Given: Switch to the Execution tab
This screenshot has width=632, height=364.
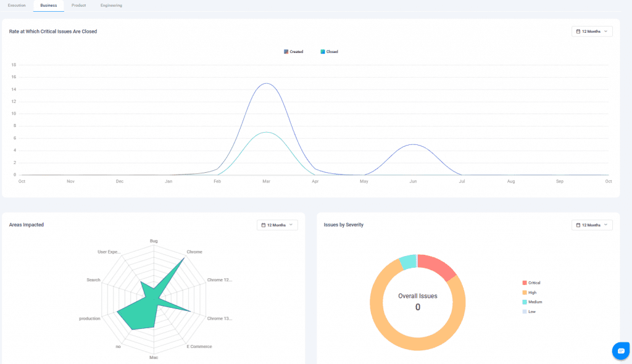Looking at the screenshot, I should click(x=17, y=6).
